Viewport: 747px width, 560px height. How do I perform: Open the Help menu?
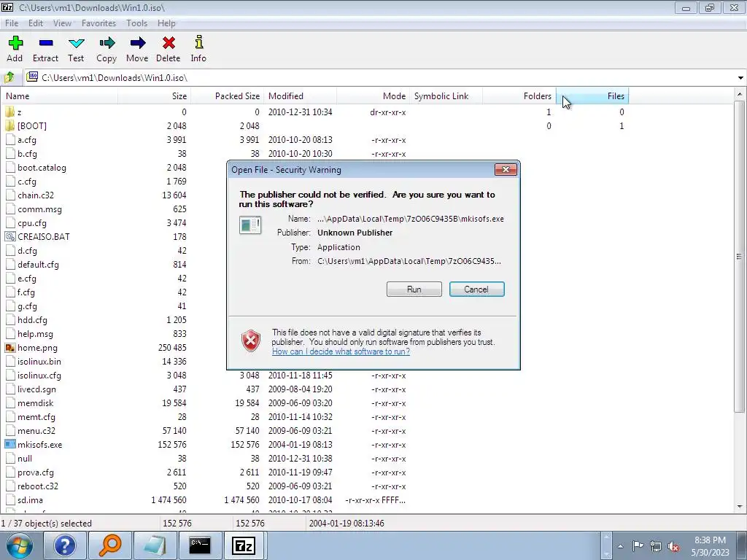[x=167, y=23]
